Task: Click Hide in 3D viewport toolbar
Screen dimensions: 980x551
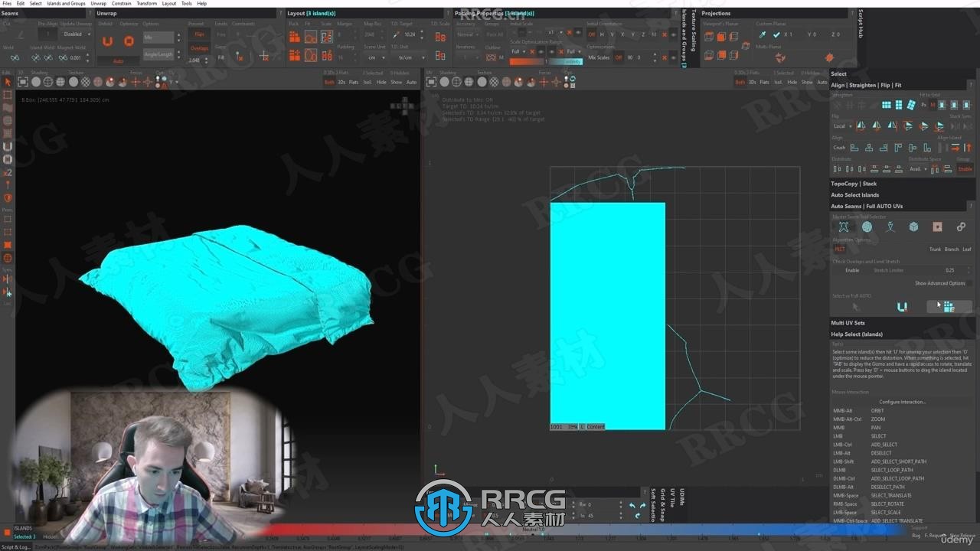Action: click(x=381, y=82)
